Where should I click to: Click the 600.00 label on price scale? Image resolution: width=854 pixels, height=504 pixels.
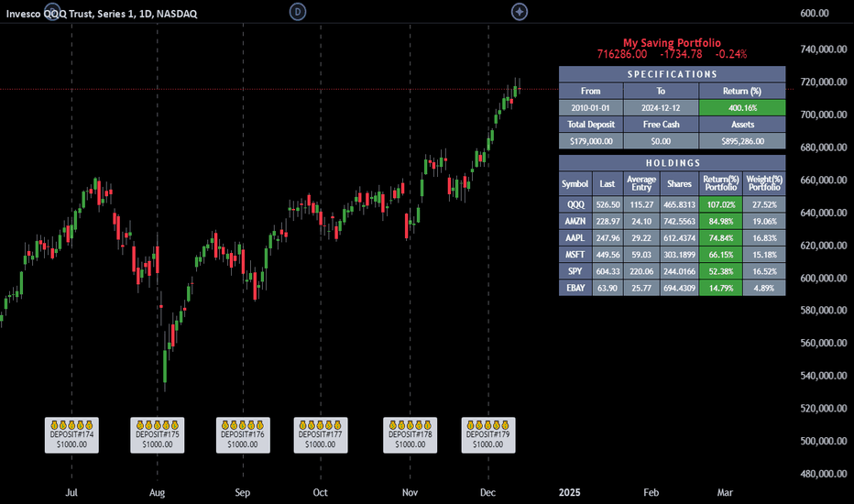[815, 13]
